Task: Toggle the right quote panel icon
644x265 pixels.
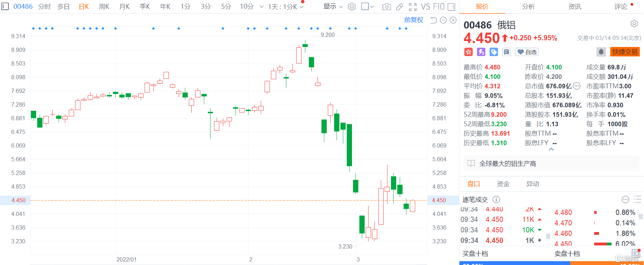Action: click(451, 7)
